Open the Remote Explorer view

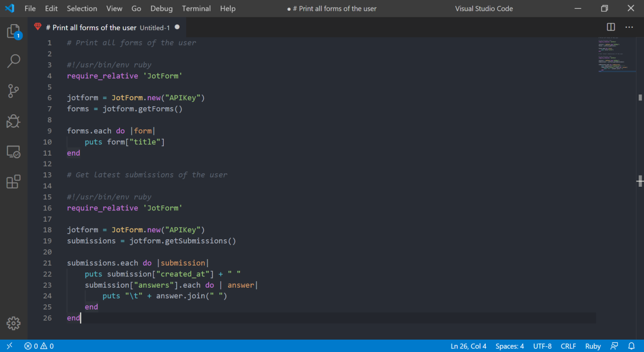(14, 152)
